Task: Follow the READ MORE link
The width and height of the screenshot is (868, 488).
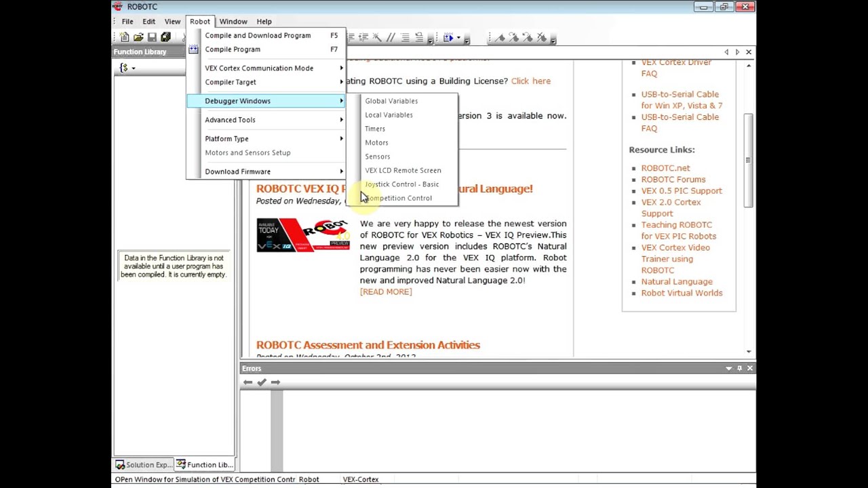Action: pyautogui.click(x=386, y=292)
